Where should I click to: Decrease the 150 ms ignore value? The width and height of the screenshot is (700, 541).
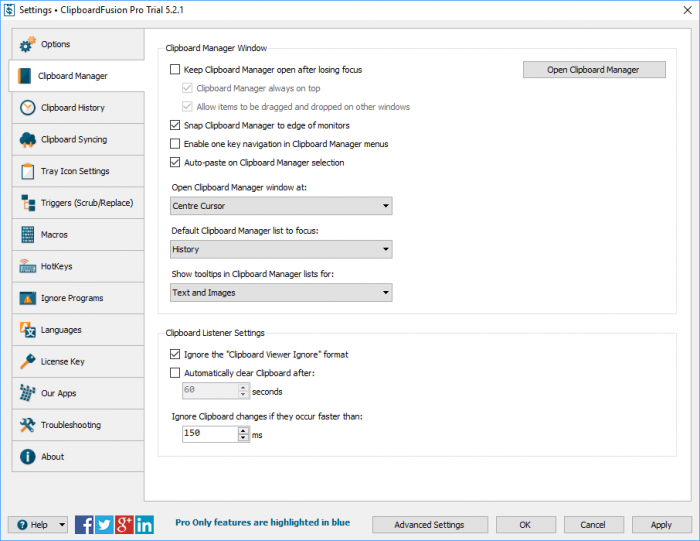point(243,438)
